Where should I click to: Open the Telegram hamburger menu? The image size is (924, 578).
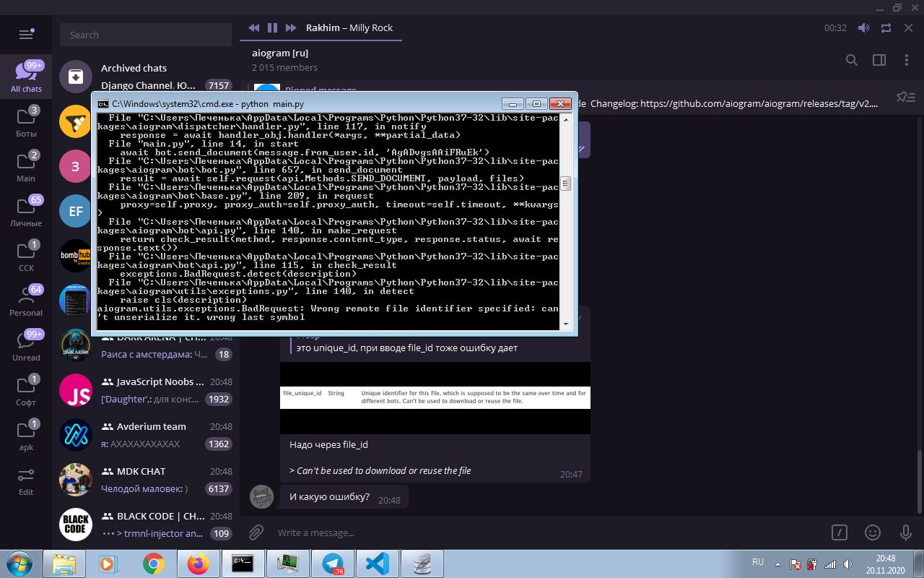(26, 34)
